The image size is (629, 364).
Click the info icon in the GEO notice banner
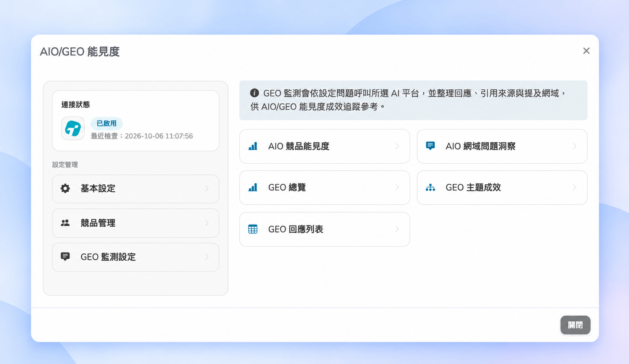click(x=255, y=93)
